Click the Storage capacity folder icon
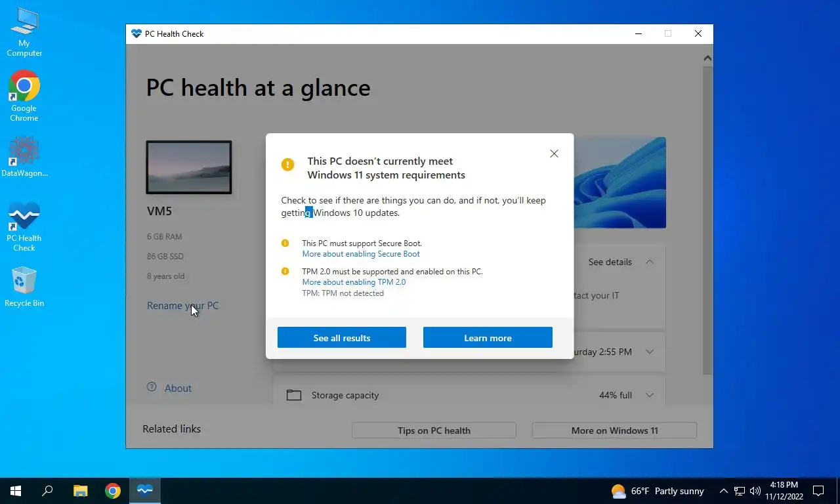840x504 pixels. (294, 395)
